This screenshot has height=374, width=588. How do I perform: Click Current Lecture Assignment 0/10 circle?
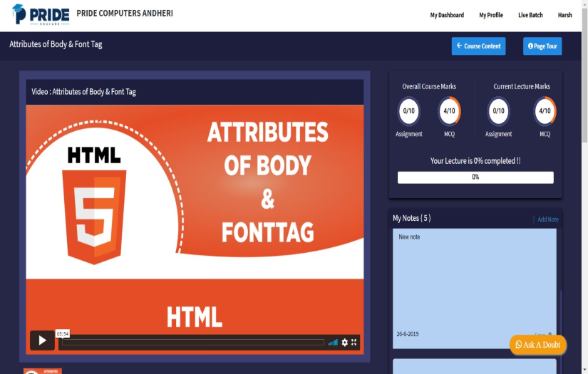coord(498,111)
